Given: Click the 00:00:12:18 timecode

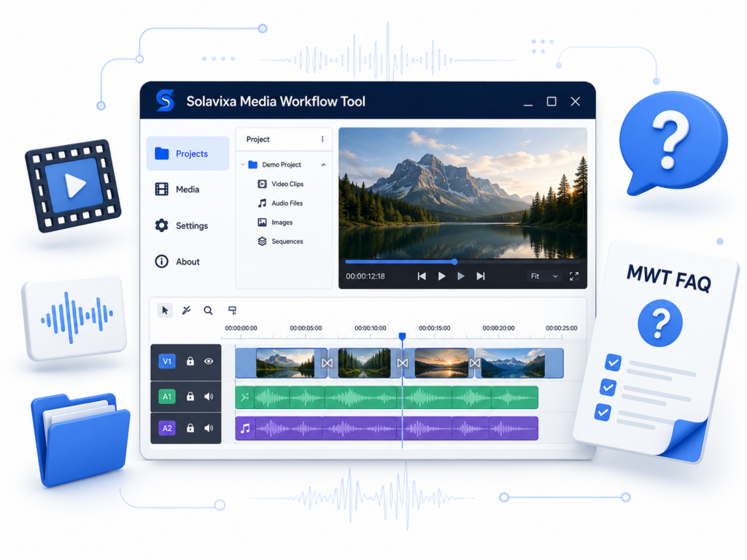Looking at the screenshot, I should pos(365,276).
